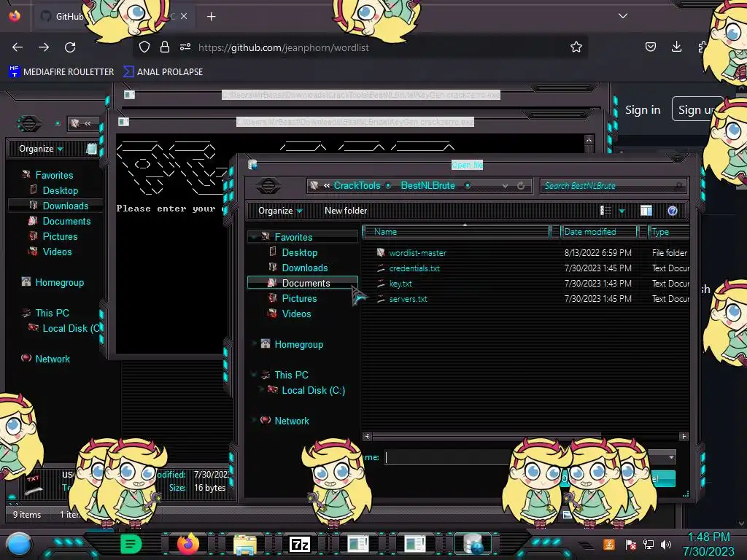Select credentials.txt file
This screenshot has height=560, width=747.
(414, 268)
